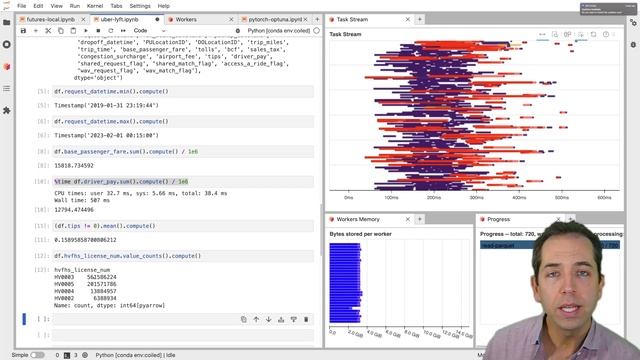640x360 pixels.
Task: Toggle box zoom tool in Task Stream plot
Action: [555, 35]
